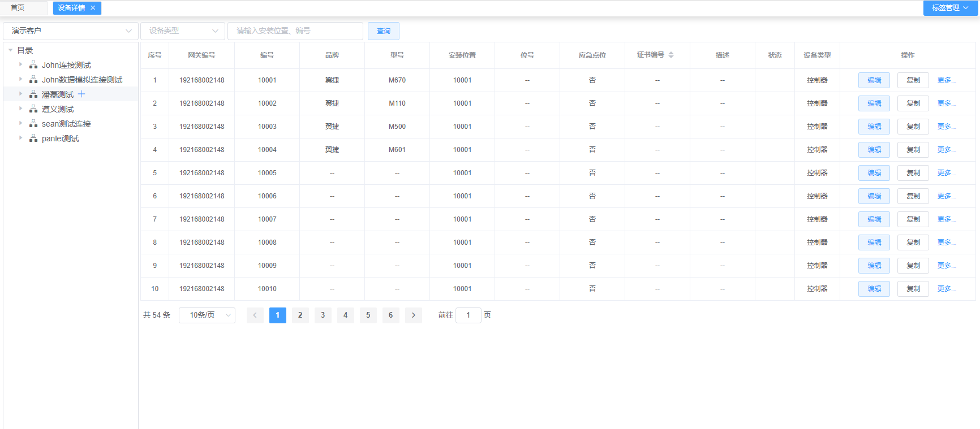Viewport: 980px width, 429px height.
Task: Click 更多 link in row 3
Action: 946,127
